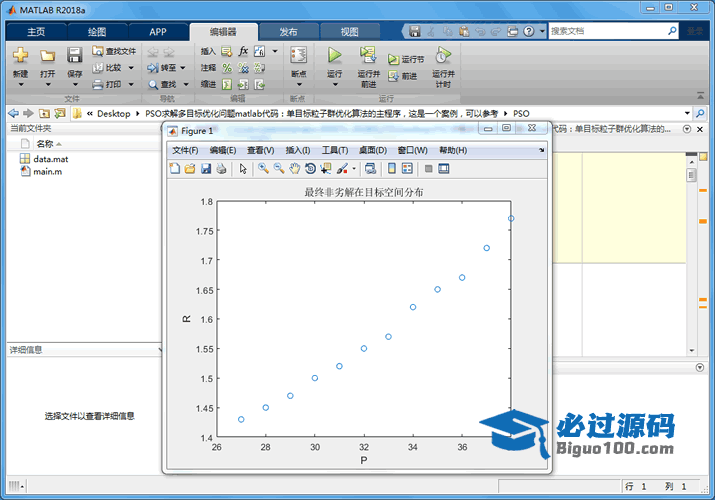Click the address bar folder history dropdown arrow

(x=687, y=113)
